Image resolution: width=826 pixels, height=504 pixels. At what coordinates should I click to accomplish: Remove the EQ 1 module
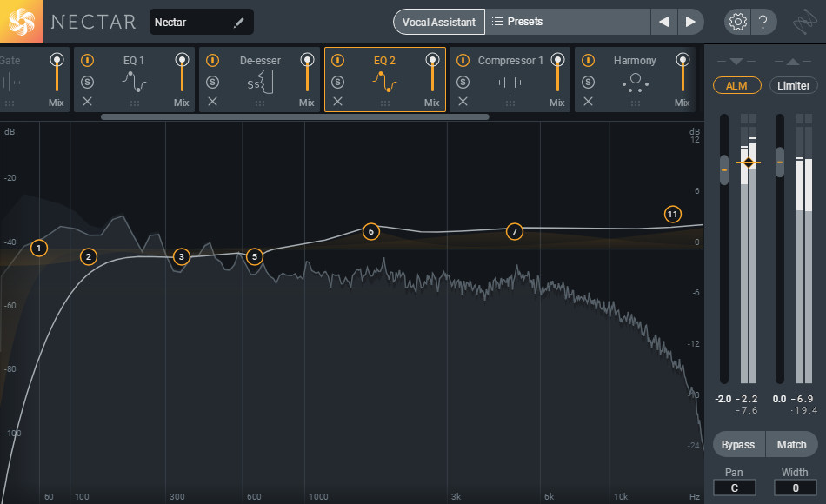point(88,101)
